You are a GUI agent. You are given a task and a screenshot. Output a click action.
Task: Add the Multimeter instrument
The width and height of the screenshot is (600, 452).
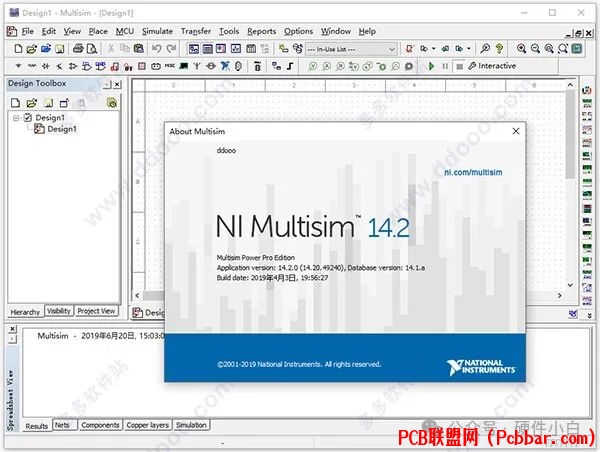click(x=587, y=91)
